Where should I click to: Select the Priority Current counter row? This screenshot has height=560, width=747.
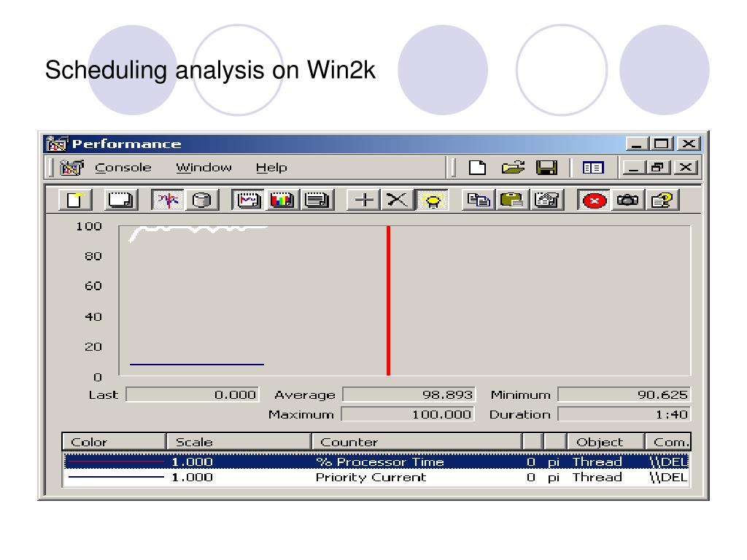point(376,478)
